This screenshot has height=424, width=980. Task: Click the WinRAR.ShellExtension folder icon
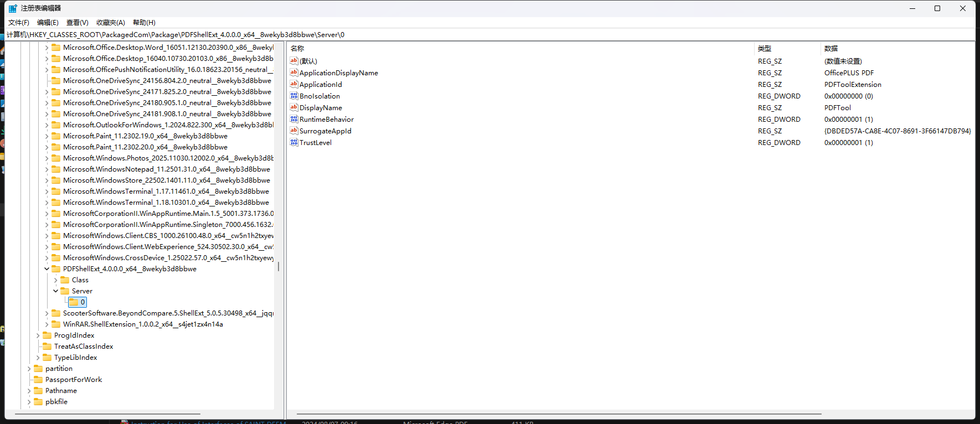[56, 324]
